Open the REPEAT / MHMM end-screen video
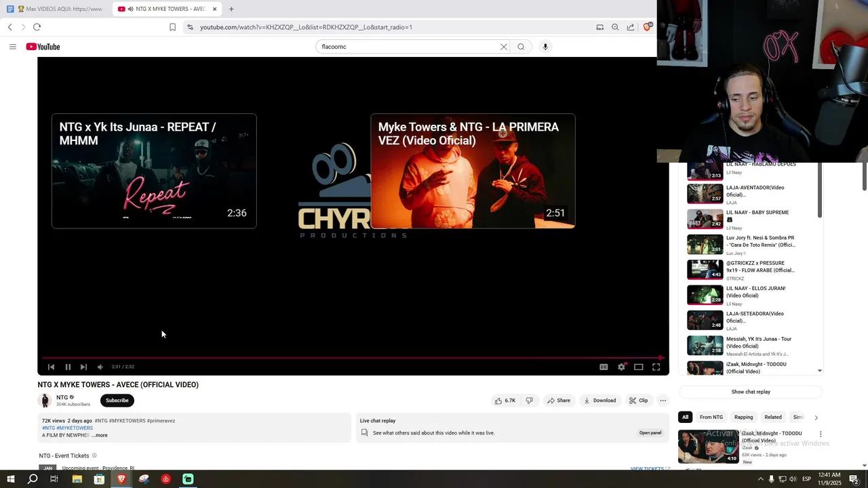868x488 pixels. [x=154, y=171]
